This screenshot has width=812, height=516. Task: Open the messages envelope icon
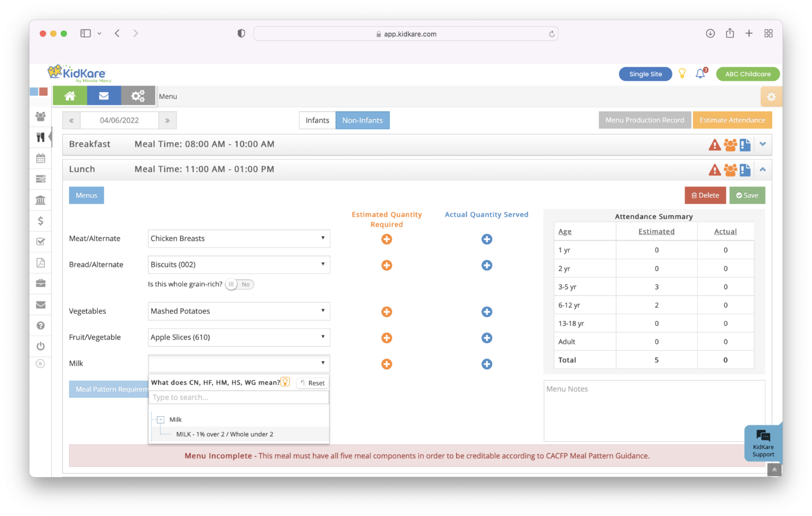click(x=104, y=96)
